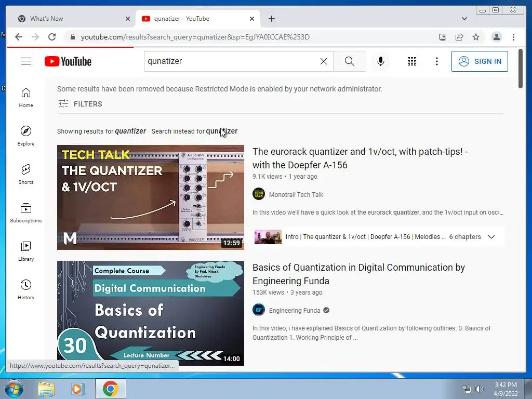Click the Digital Communication lecture 30 thumbnail
532x399 pixels.
pos(150,313)
